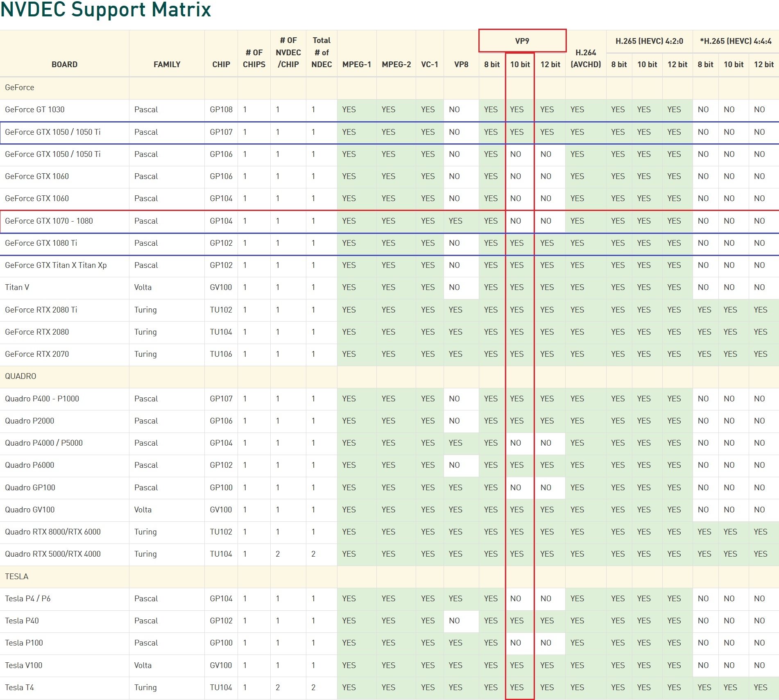Viewport: 779px width, 700px height.
Task: Click the "TESLA" section row label
Action: pos(17,576)
